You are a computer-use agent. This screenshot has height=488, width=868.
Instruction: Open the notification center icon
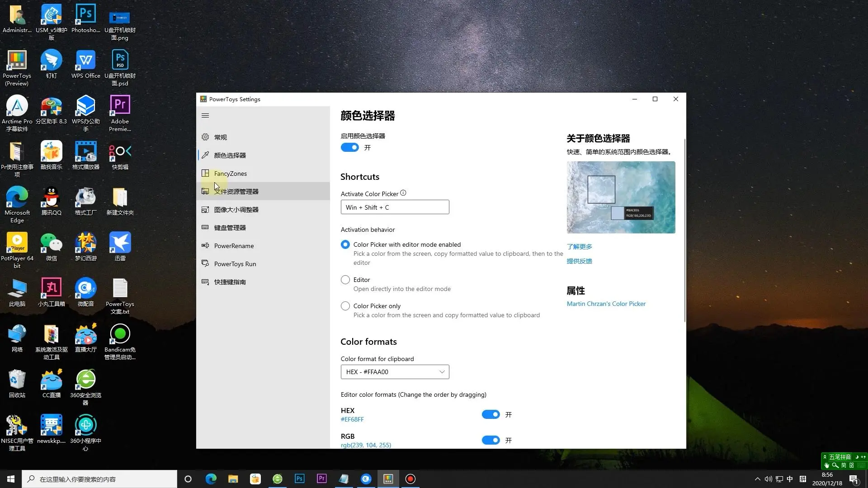tap(854, 479)
